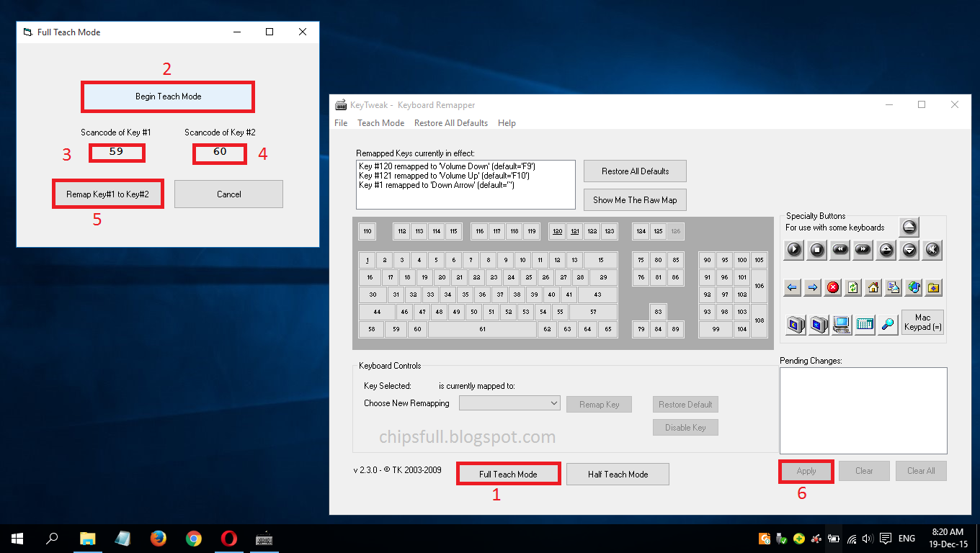Open Firefox from the taskbar
The width and height of the screenshot is (980, 553).
click(158, 538)
